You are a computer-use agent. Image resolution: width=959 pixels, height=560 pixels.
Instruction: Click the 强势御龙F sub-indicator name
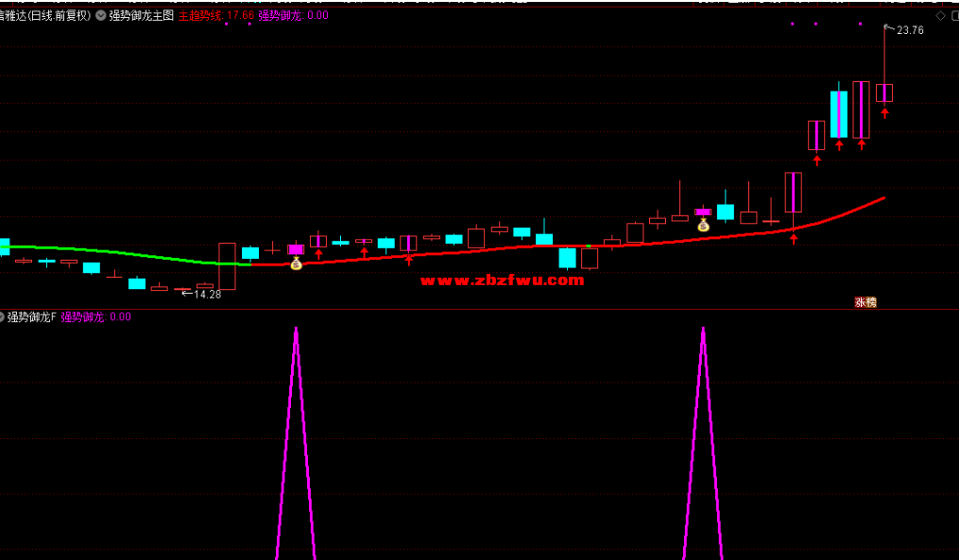32,316
